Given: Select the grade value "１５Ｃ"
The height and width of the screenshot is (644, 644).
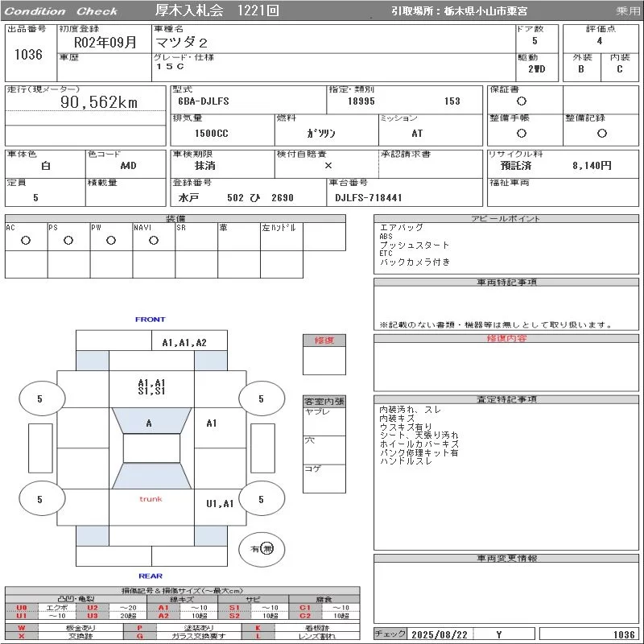Looking at the screenshot, I should (170, 67).
